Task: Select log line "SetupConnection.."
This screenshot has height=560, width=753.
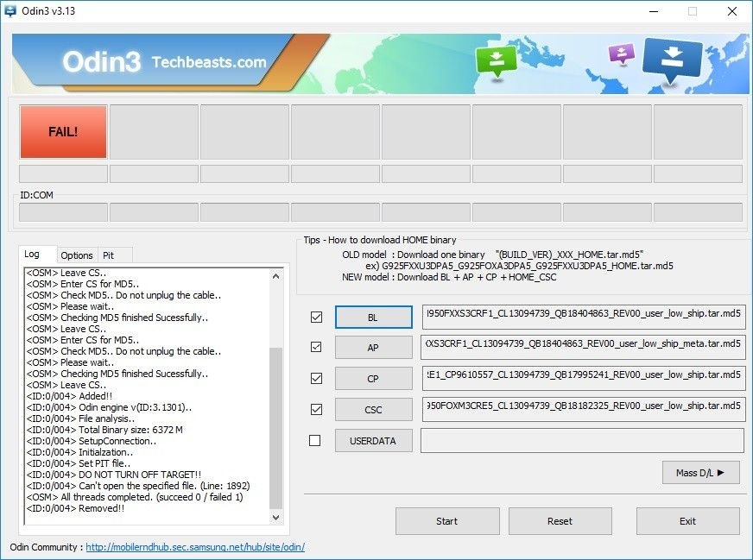Action: pyautogui.click(x=91, y=441)
